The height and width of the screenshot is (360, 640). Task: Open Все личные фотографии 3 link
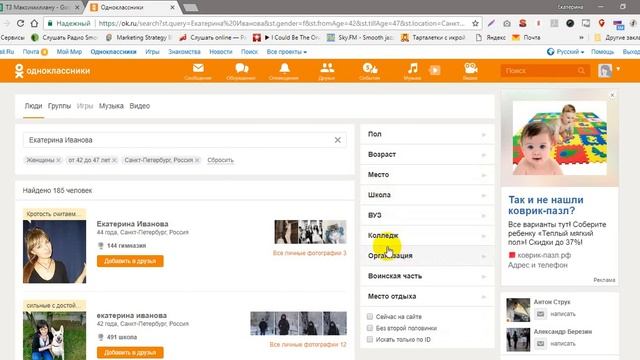coord(309,253)
